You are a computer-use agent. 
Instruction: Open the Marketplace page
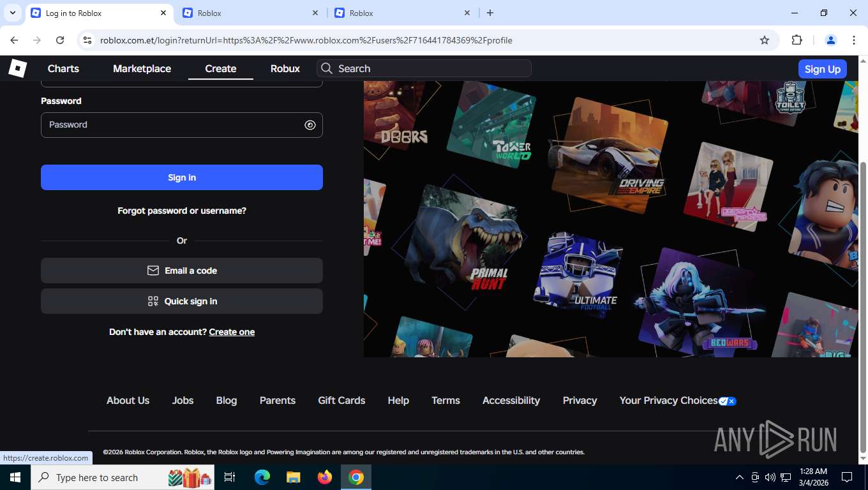(x=142, y=68)
